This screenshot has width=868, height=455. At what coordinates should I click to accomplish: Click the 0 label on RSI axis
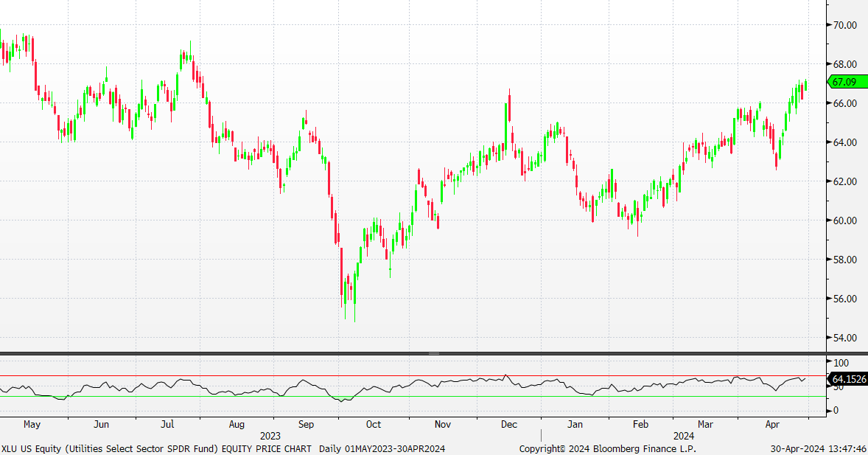(836, 411)
